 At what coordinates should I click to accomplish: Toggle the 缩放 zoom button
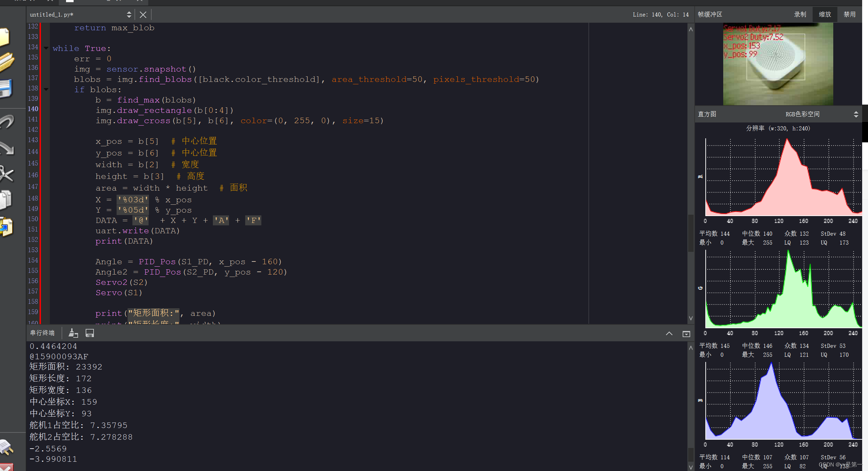pyautogui.click(x=825, y=14)
